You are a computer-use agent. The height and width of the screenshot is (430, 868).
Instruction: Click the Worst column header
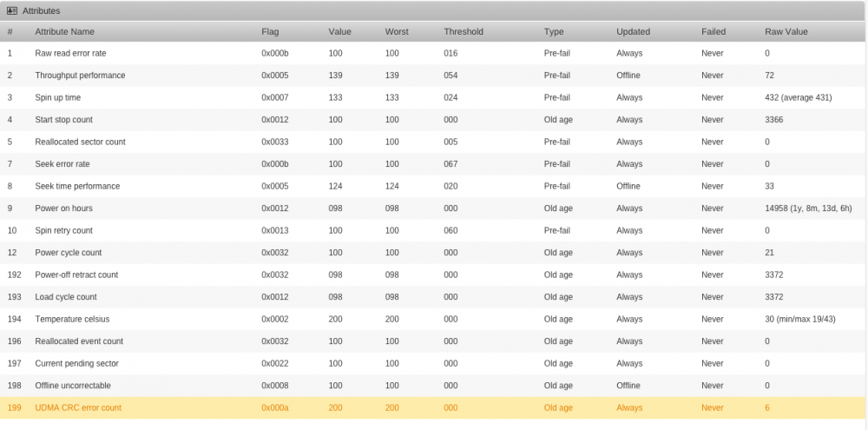pos(397,31)
